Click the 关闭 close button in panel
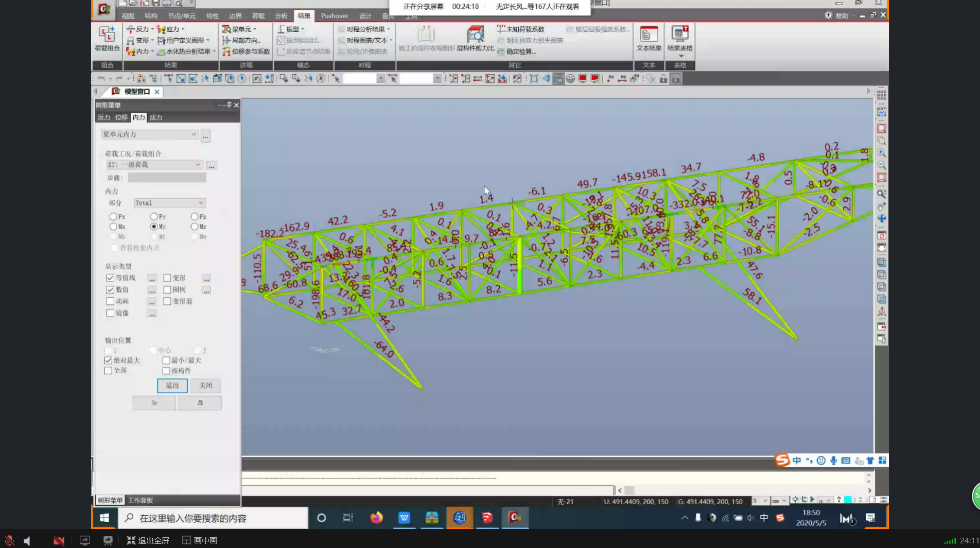The width and height of the screenshot is (980, 548). click(x=205, y=386)
